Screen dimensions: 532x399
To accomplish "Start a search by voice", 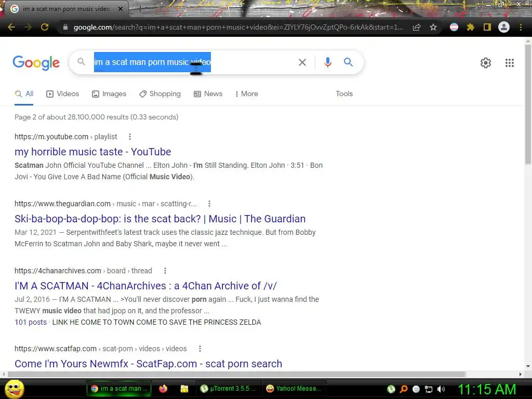I will point(328,62).
